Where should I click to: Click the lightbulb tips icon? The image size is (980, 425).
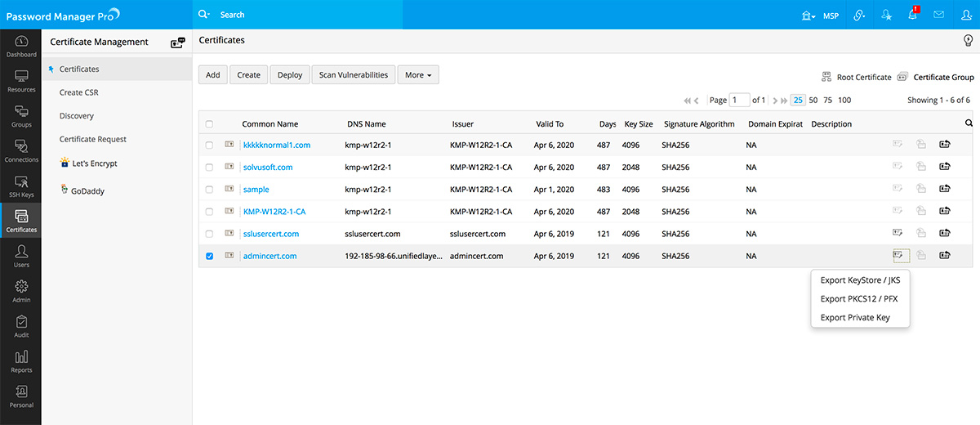(968, 40)
